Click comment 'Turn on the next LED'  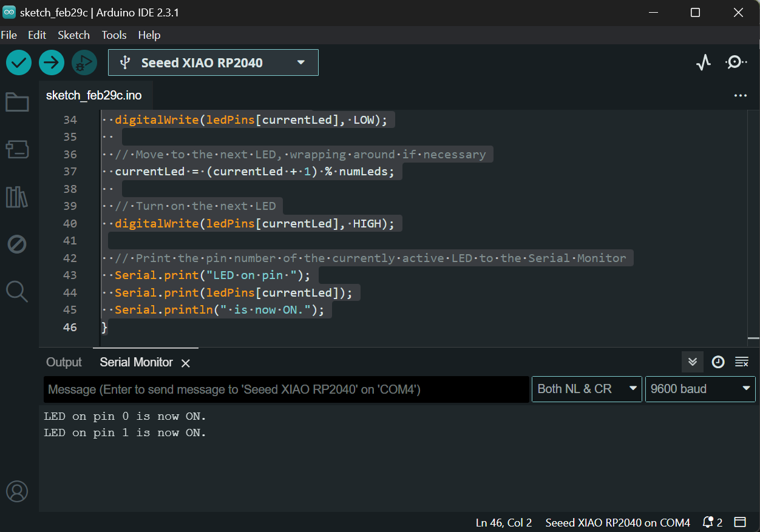click(195, 206)
